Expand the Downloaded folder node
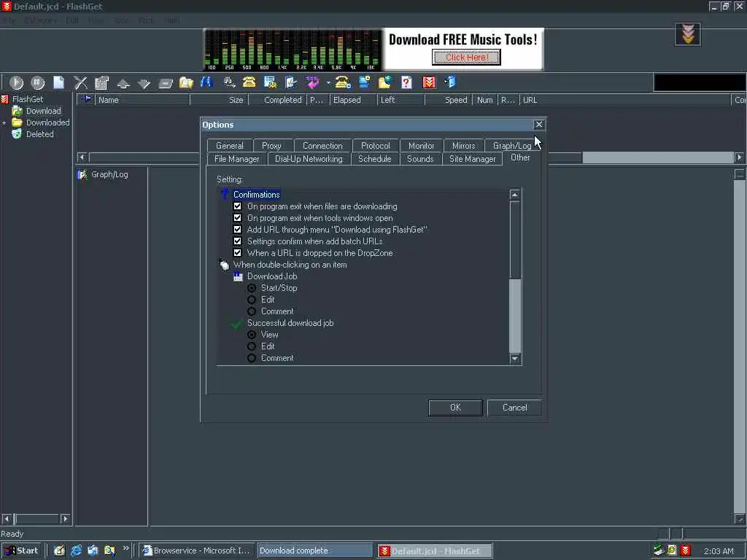This screenshot has width=747, height=560. pos(4,122)
